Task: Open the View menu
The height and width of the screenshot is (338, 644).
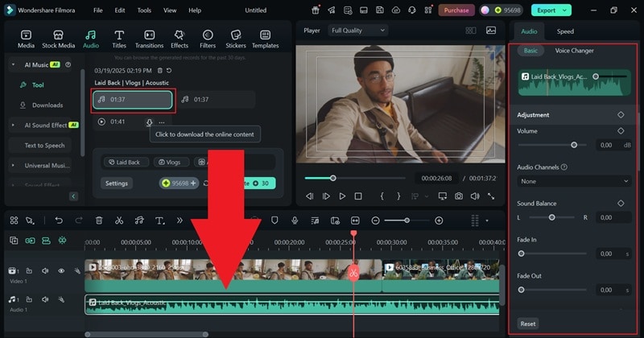Action: pyautogui.click(x=170, y=10)
